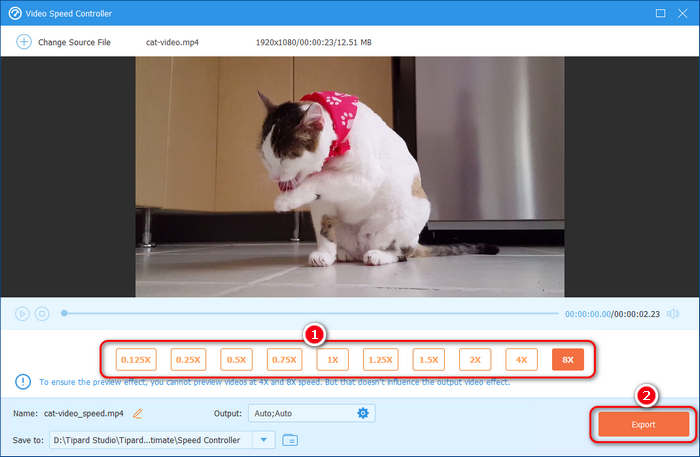Edit output name with the pencil icon

click(x=138, y=413)
